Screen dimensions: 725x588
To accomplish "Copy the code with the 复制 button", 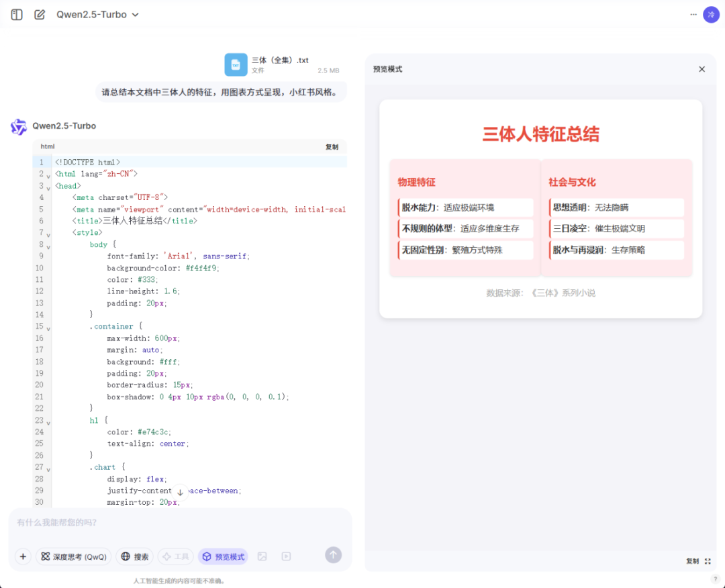I will (332, 146).
